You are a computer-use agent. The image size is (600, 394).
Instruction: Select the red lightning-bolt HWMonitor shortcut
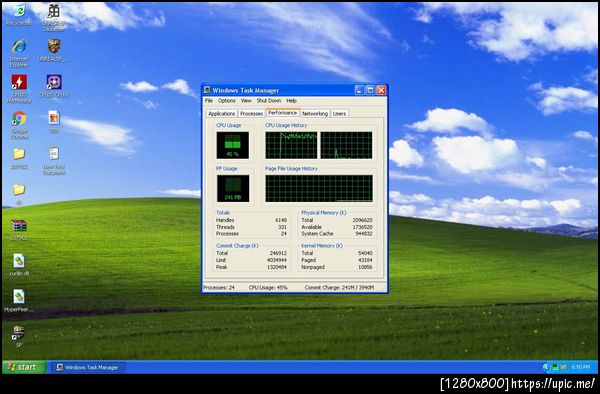pyautogui.click(x=19, y=88)
